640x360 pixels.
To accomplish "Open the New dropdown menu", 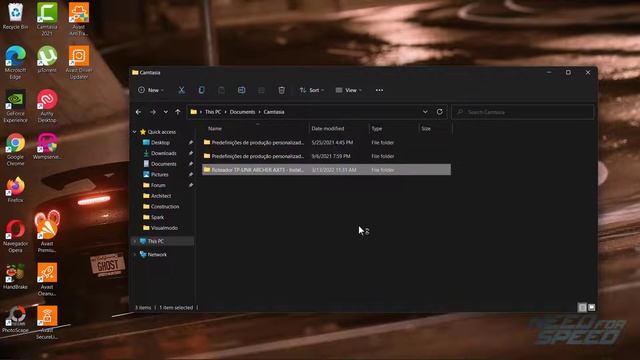I will [x=151, y=90].
